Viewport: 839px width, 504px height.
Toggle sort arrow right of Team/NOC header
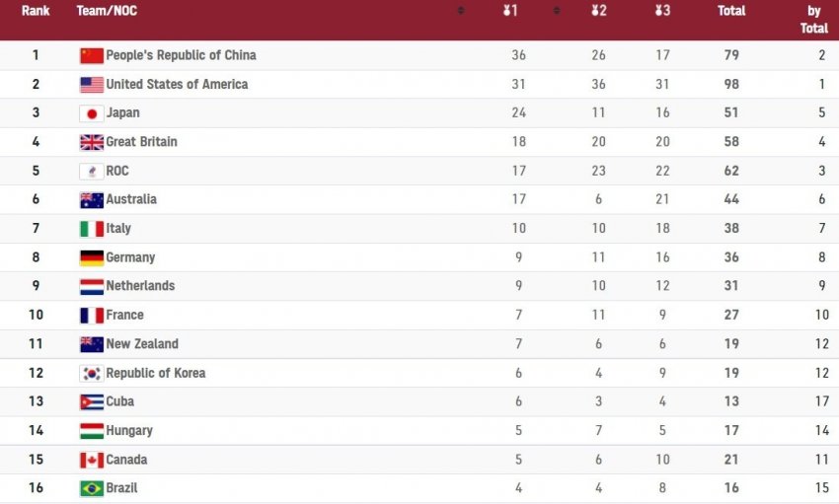tap(460, 11)
